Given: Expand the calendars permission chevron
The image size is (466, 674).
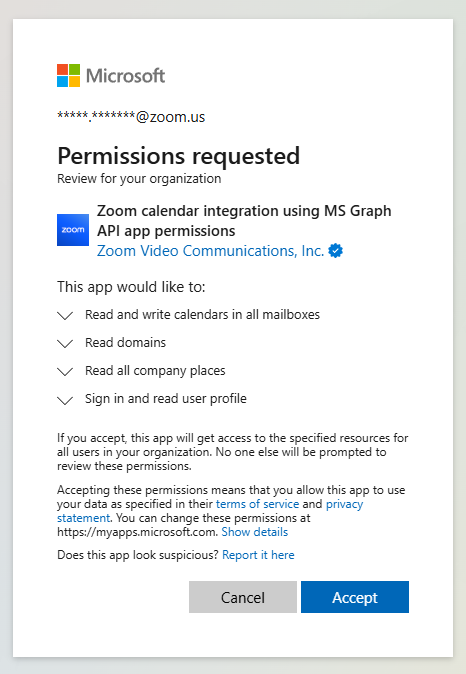Looking at the screenshot, I should pos(65,316).
